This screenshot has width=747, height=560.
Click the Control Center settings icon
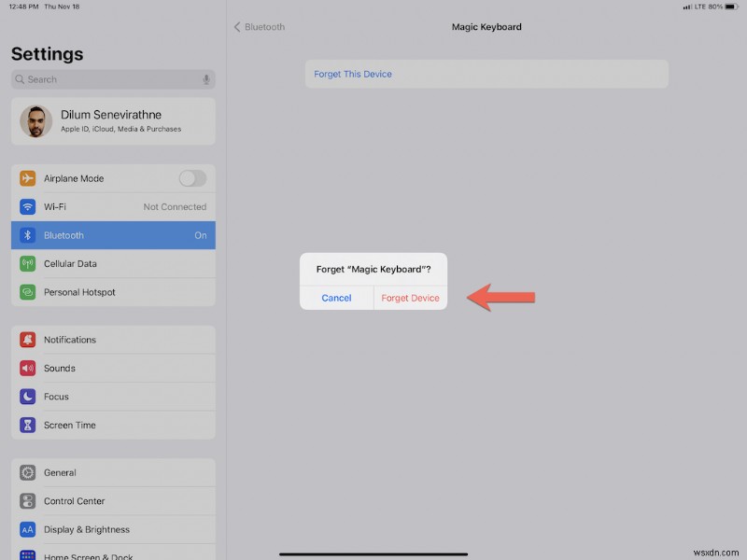pyautogui.click(x=26, y=501)
